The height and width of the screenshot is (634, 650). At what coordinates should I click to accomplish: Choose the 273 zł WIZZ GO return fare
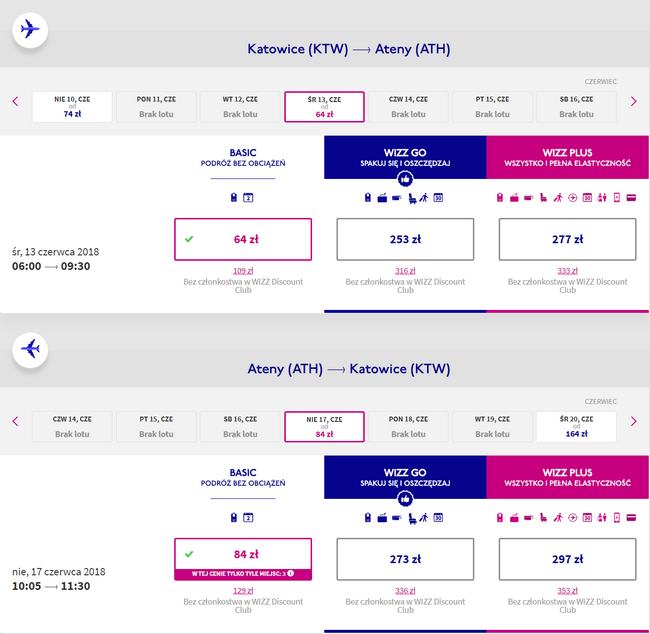[x=405, y=559]
